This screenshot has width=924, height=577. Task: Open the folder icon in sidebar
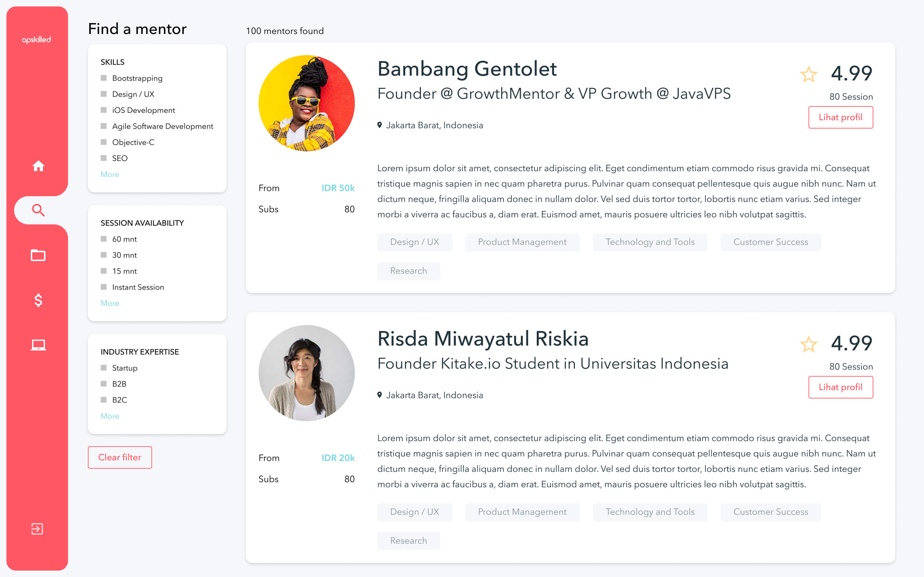38,255
